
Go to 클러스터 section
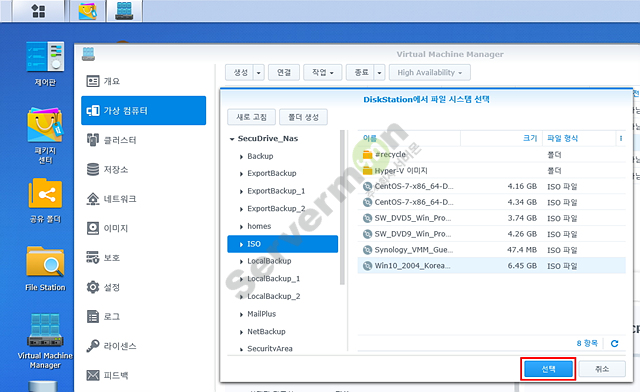click(144, 140)
